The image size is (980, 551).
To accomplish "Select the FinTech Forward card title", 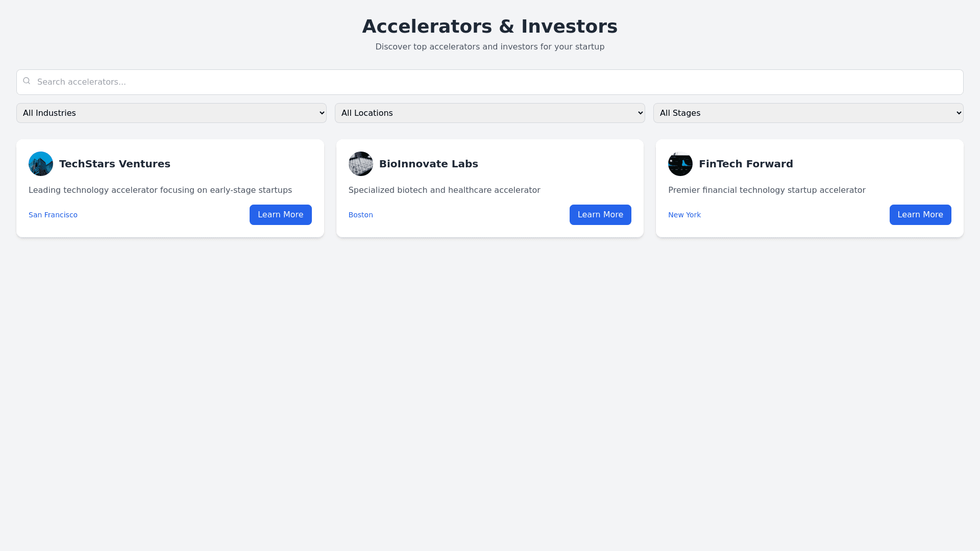I will pyautogui.click(x=746, y=164).
